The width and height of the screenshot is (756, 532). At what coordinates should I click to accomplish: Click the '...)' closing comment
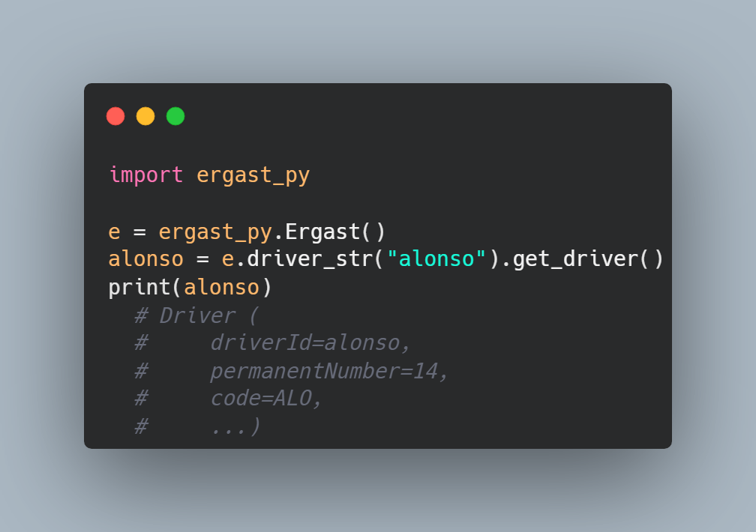coord(235,426)
